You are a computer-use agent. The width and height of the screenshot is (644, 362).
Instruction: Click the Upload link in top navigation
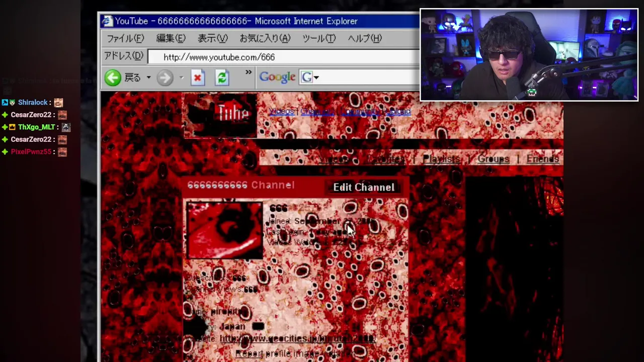[x=398, y=112]
